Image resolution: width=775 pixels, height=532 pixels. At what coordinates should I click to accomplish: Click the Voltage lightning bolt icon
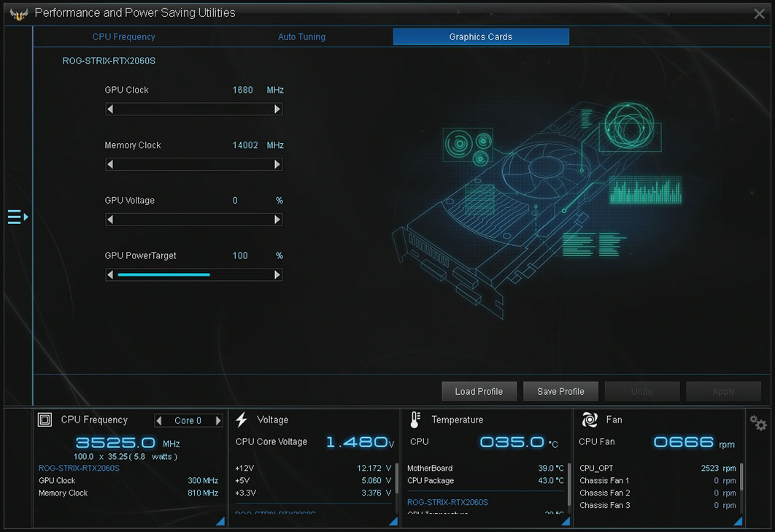[x=242, y=420]
